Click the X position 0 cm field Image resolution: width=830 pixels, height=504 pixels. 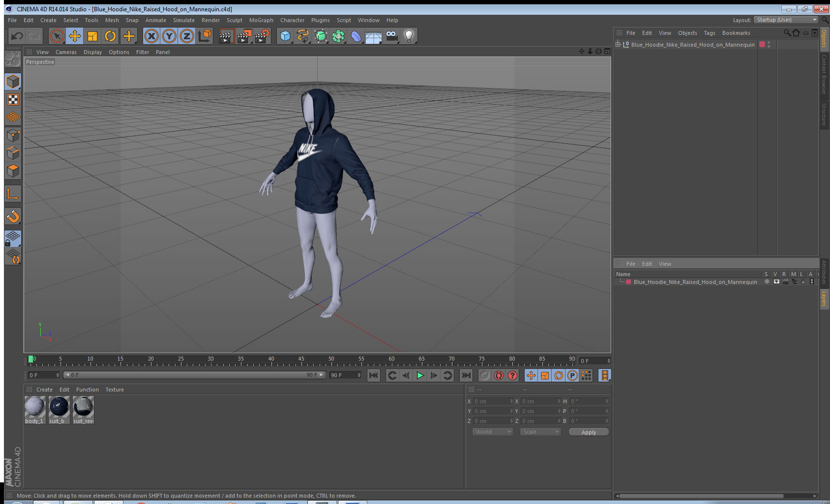coord(492,401)
